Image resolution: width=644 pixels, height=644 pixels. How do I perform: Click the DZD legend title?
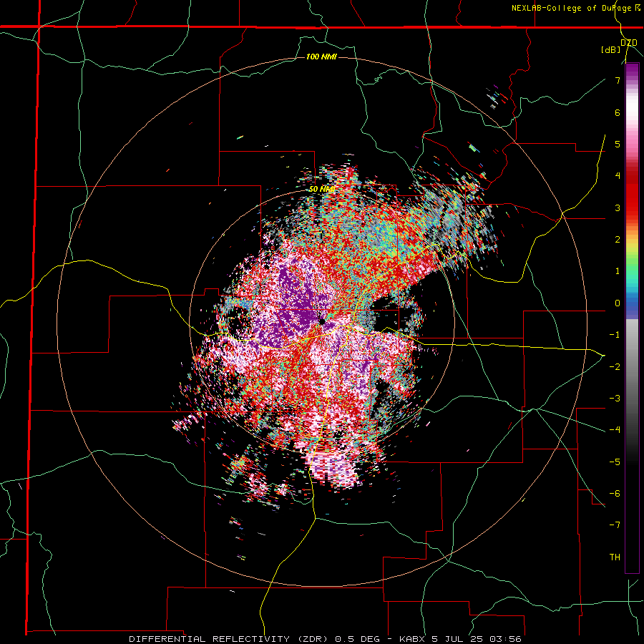(x=629, y=42)
